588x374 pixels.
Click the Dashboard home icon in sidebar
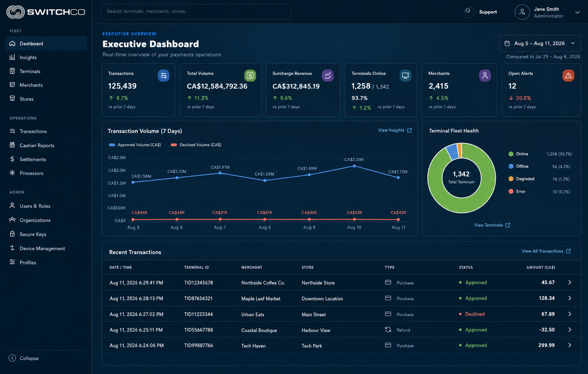coord(12,43)
